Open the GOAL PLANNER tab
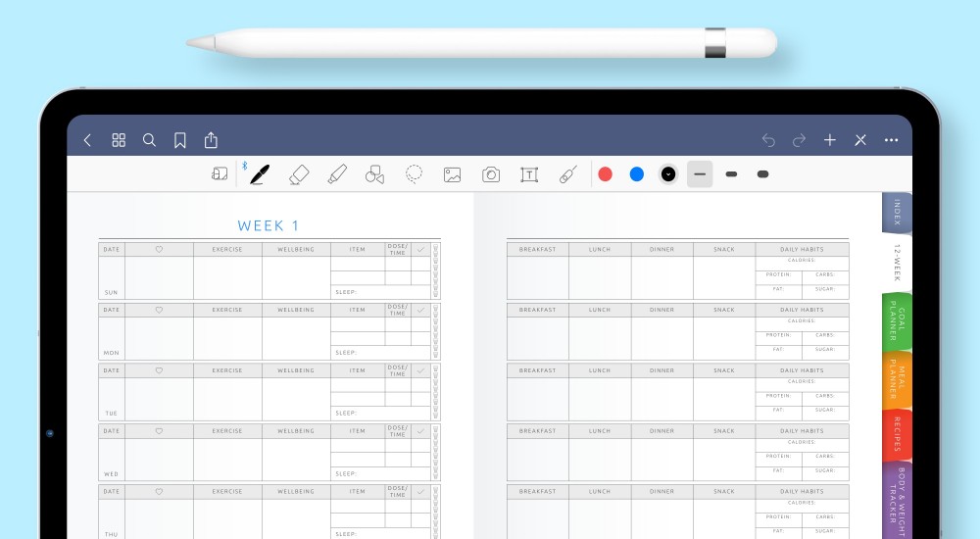This screenshot has height=539, width=980. tap(897, 320)
